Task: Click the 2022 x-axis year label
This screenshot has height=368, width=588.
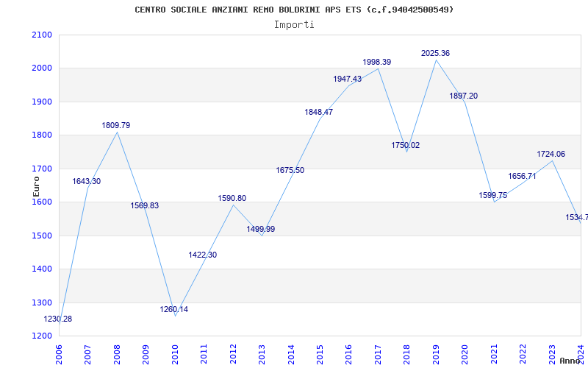Action: 523,354
